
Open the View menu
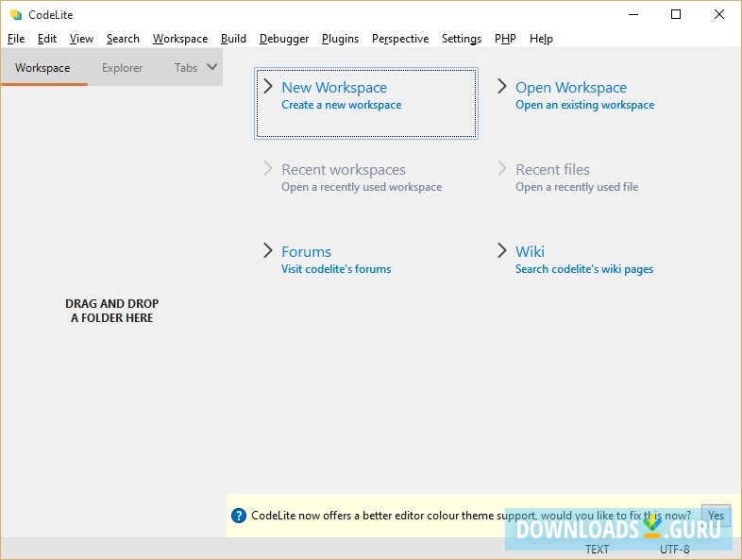click(81, 39)
